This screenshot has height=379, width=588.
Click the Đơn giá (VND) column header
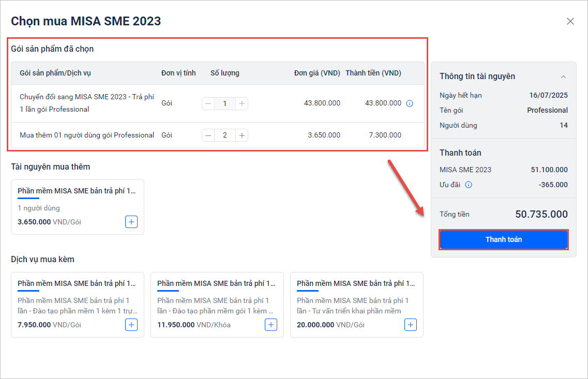[317, 73]
